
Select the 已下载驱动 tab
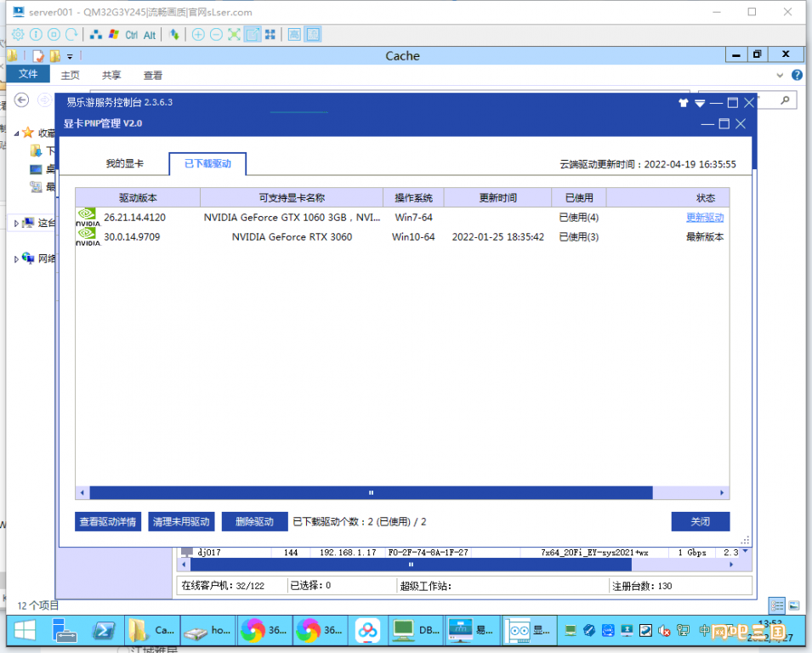coord(207,163)
